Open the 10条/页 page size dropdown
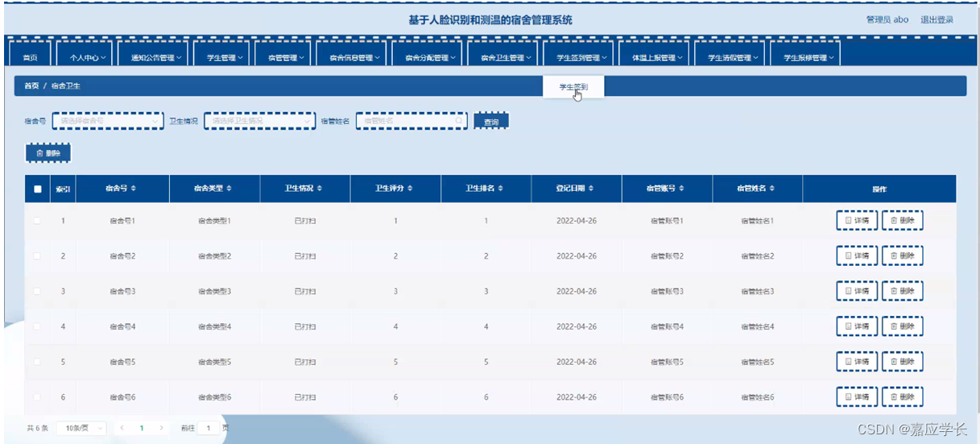The image size is (980, 444). click(81, 428)
